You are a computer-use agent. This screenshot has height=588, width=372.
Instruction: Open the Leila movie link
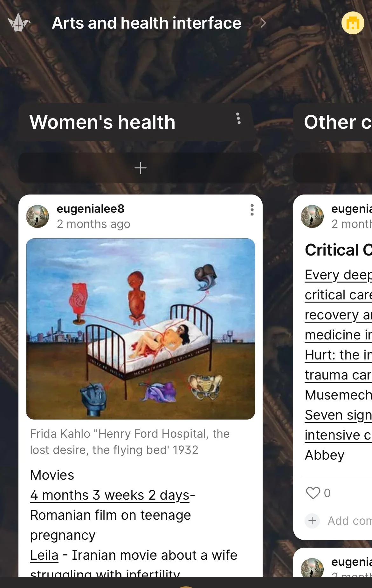(x=44, y=555)
